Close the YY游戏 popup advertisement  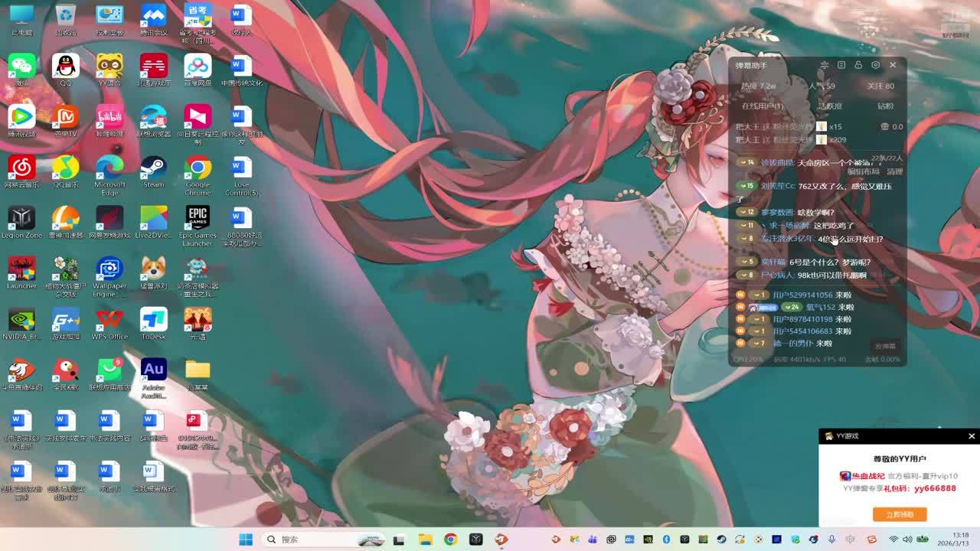972,436
